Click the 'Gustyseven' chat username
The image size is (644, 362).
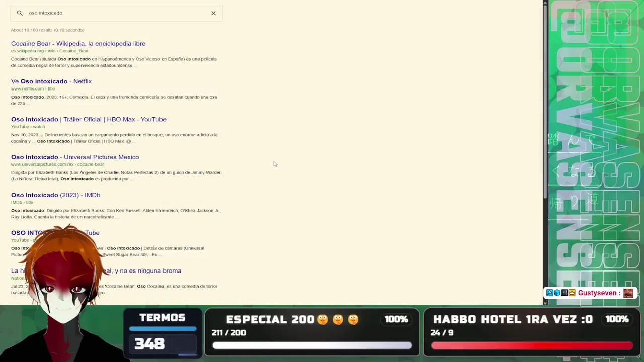[597, 293]
